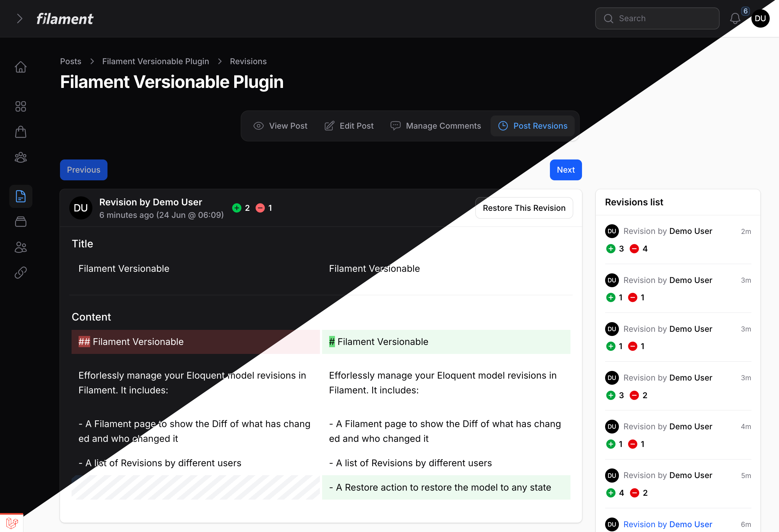Switch to the Manage Comments tab
Image resolution: width=779 pixels, height=532 pixels.
point(435,126)
